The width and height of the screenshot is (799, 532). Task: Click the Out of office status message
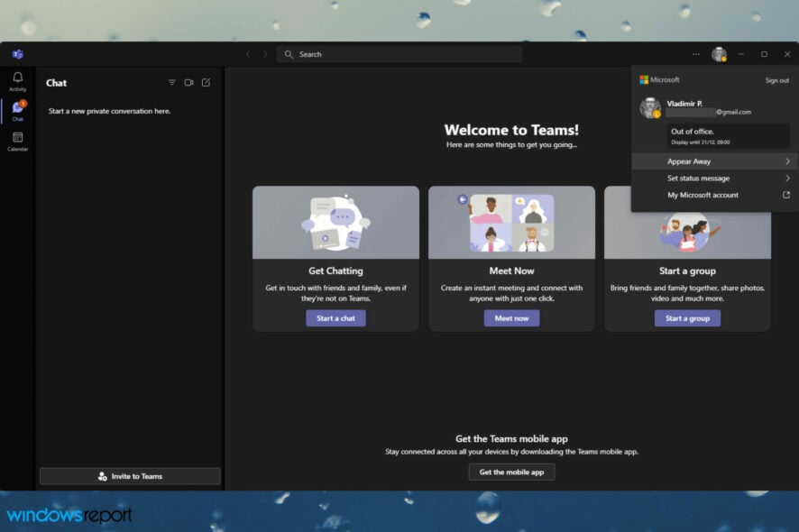[728, 136]
